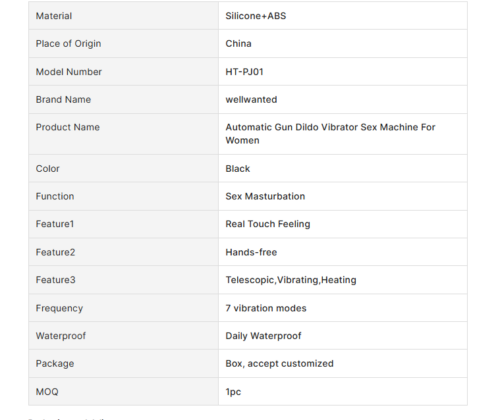Select the Real Touch Feeling value
This screenshot has width=500, height=420.
click(x=268, y=224)
